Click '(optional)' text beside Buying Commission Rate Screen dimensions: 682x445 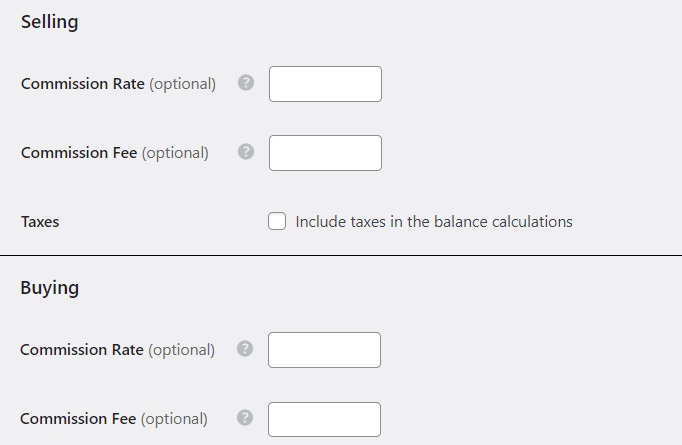pyautogui.click(x=181, y=350)
